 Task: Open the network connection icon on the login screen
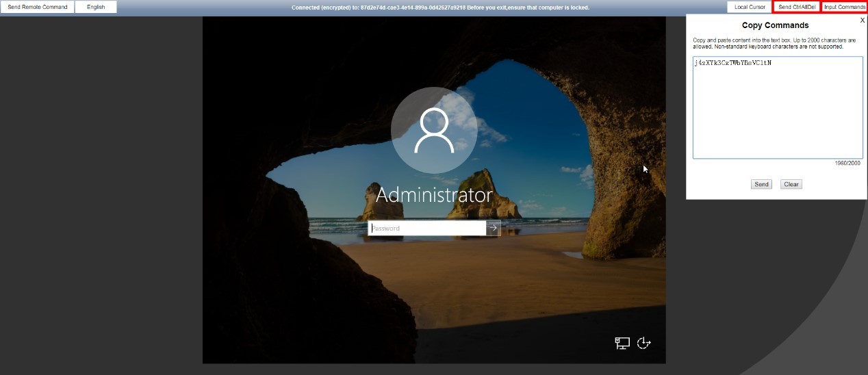click(x=622, y=343)
